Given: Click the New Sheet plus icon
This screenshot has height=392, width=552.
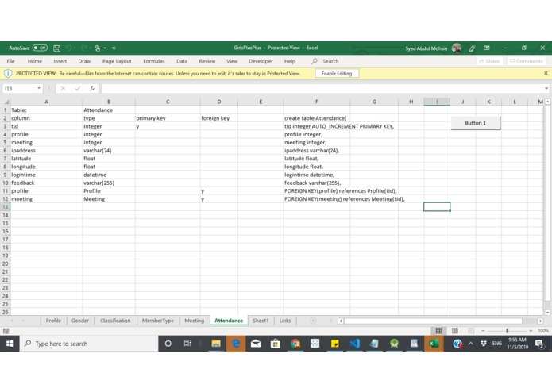Looking at the screenshot, I should click(x=313, y=321).
